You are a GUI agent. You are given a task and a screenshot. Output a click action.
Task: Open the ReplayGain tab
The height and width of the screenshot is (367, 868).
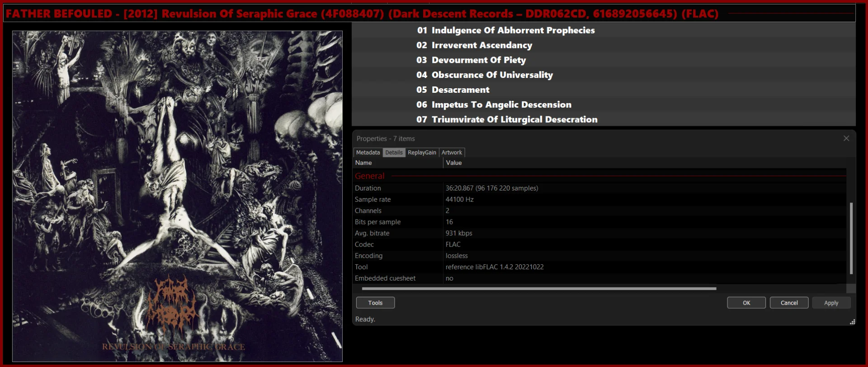422,153
